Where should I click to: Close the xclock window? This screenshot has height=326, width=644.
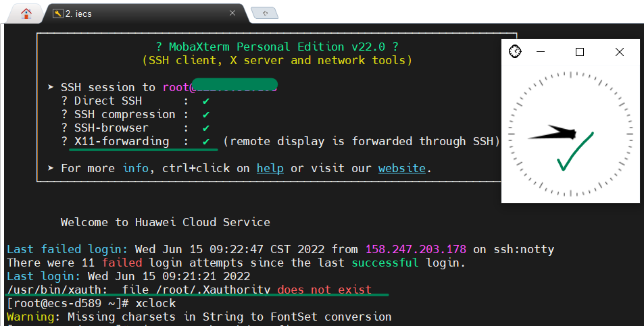pos(619,52)
